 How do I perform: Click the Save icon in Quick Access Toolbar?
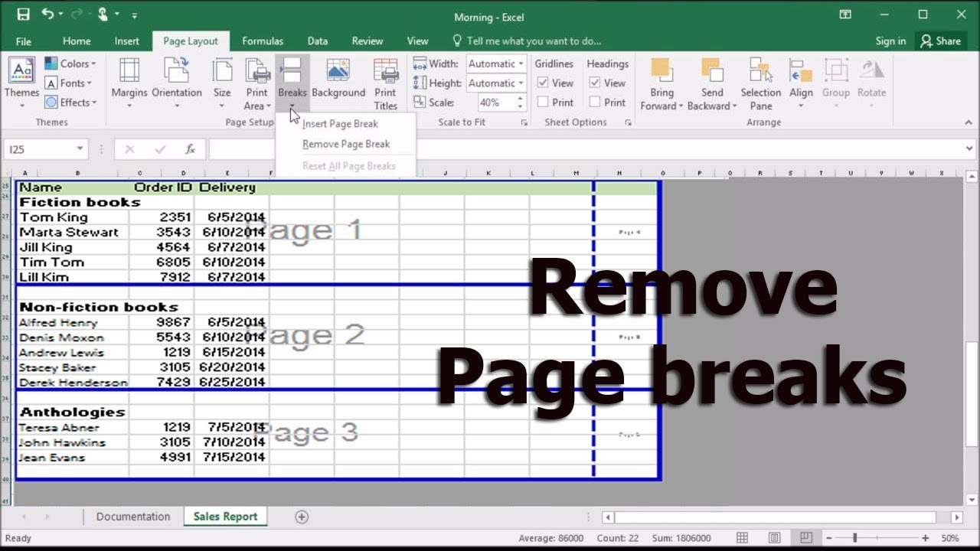(x=23, y=15)
